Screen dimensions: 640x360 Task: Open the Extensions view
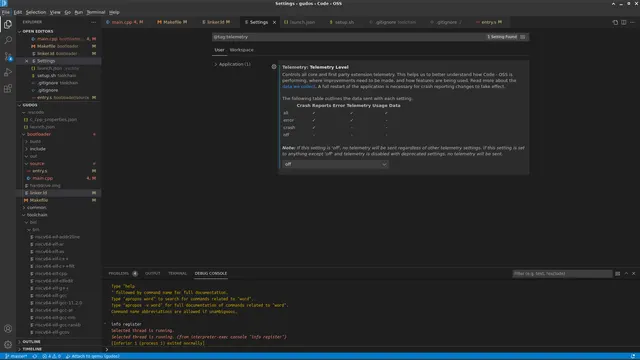[8, 89]
